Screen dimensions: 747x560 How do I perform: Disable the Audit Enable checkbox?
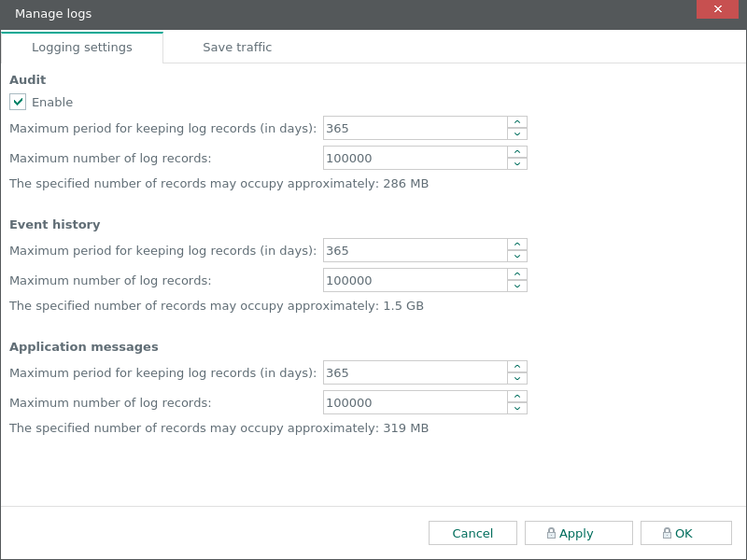(x=18, y=102)
